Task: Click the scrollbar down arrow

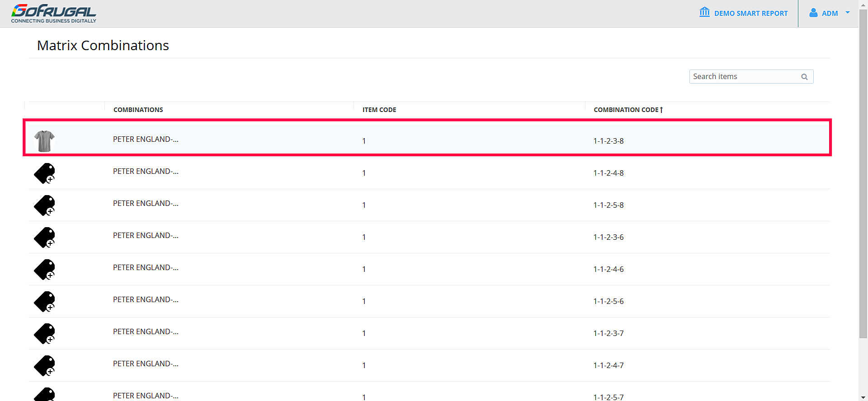Action: [x=863, y=397]
